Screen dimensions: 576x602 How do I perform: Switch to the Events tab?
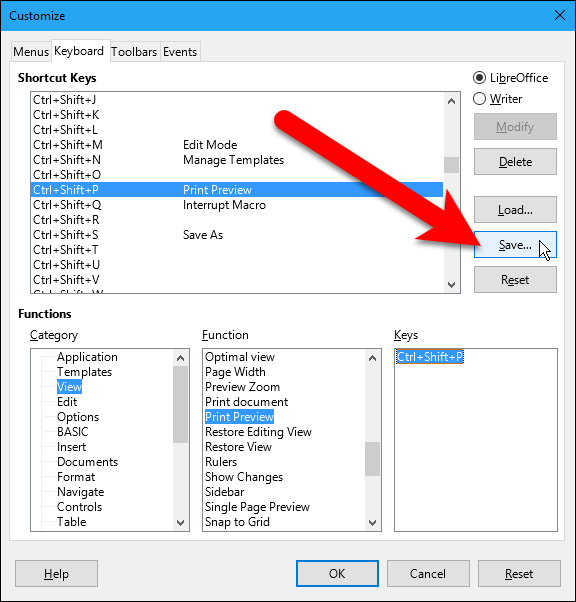(x=180, y=51)
